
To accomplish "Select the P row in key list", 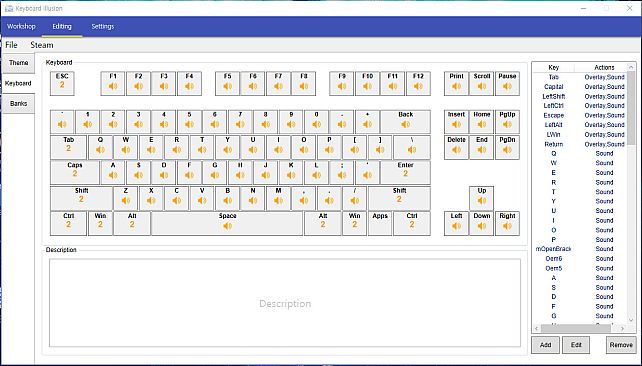I will (579, 239).
